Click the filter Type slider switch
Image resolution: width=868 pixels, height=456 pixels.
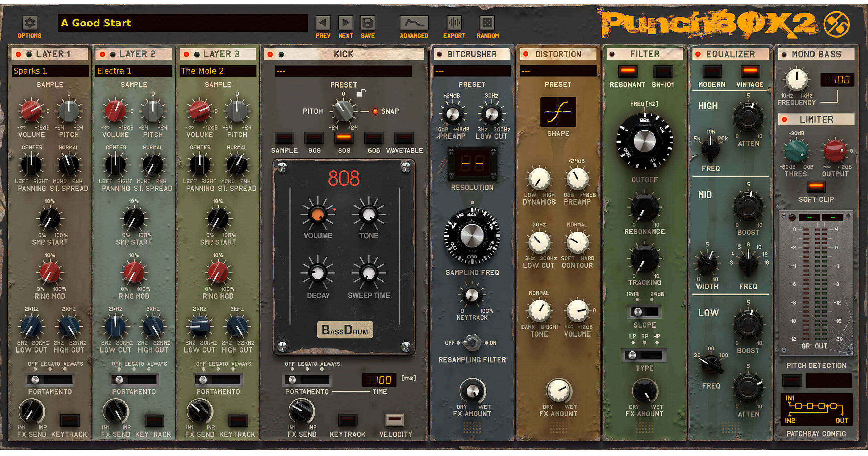(644, 355)
